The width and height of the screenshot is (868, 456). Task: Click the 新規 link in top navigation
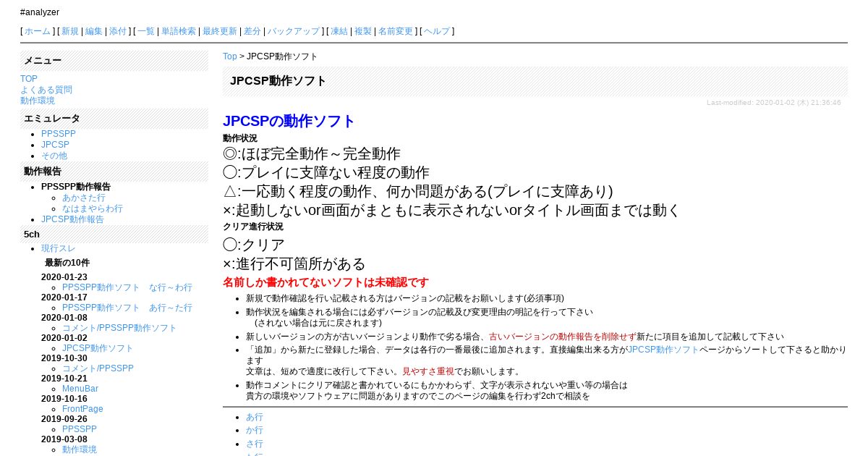pos(70,31)
